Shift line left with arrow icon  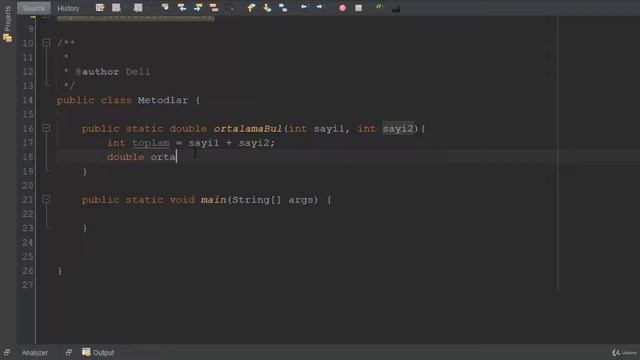(303, 8)
